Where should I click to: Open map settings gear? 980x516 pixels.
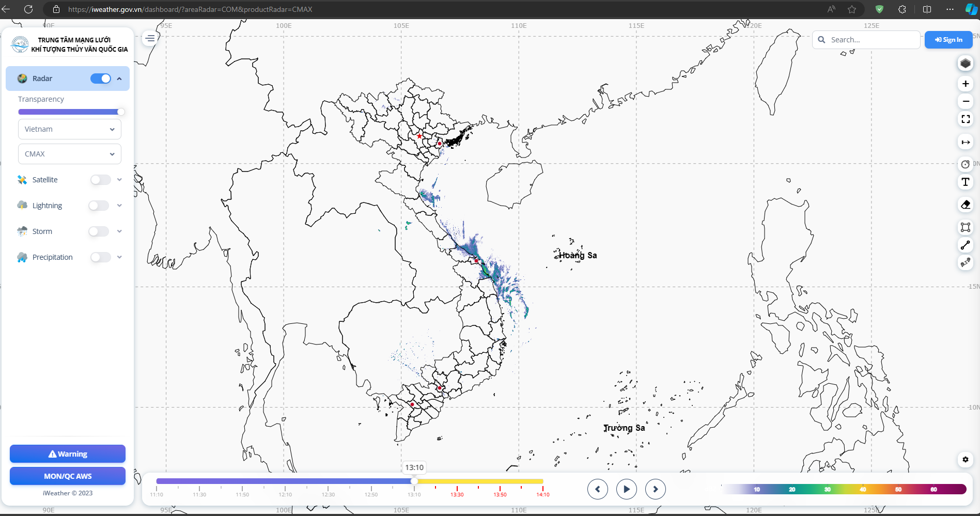pyautogui.click(x=965, y=459)
